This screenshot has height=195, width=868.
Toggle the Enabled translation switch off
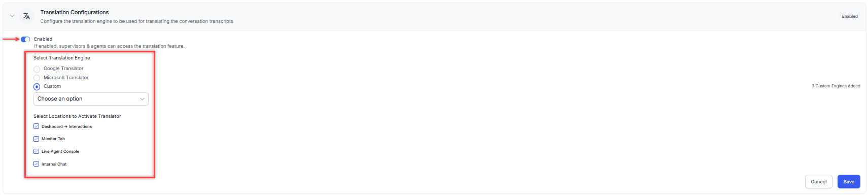[x=25, y=39]
